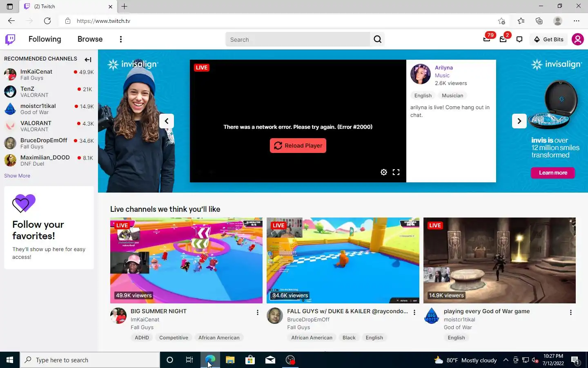Open options menu for FALL GUYS w/ DUKE

coord(414,312)
